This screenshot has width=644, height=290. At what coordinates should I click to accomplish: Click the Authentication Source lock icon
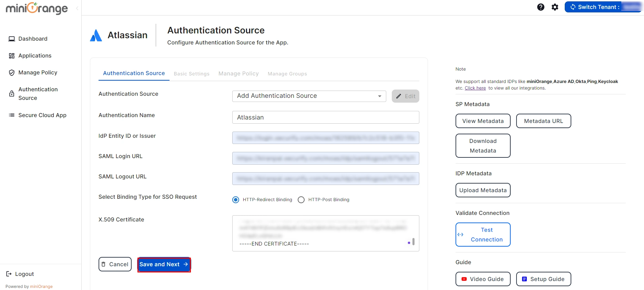tap(12, 94)
